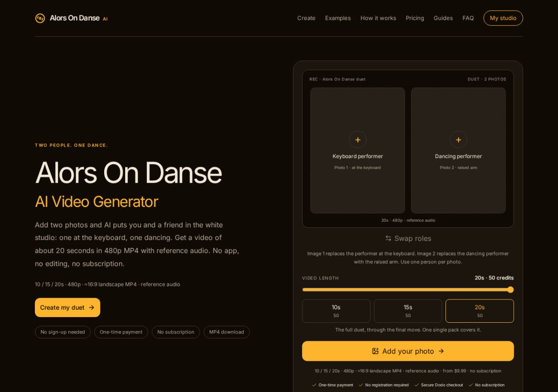Click the '20s · 50 credits' value

pos(494,278)
